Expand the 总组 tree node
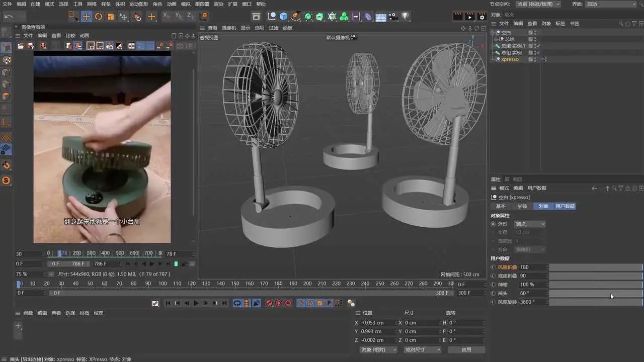Viewport: 644px width, 362px height. tap(495, 39)
